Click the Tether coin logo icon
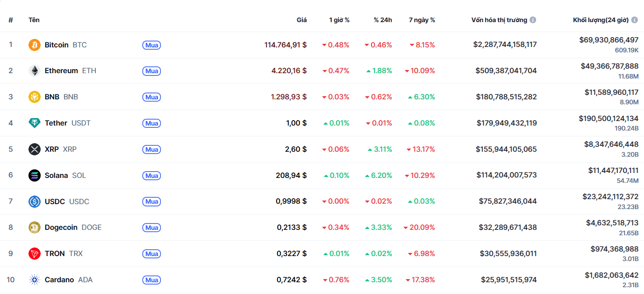Screen dimensions: 644x294 34,123
